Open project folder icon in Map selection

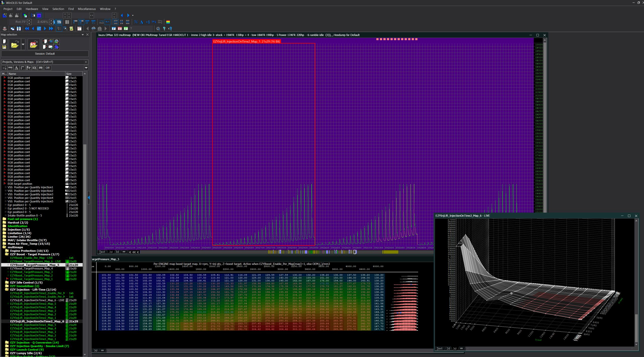(x=15, y=44)
